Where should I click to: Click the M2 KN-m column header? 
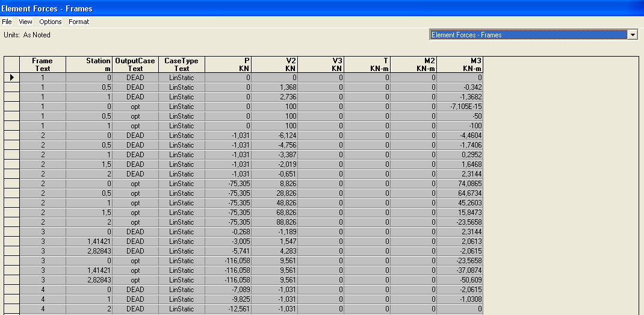[x=414, y=64]
